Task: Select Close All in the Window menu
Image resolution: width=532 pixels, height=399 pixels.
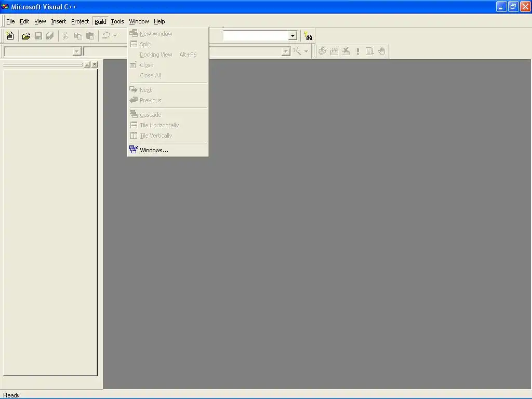Action: tap(168, 75)
